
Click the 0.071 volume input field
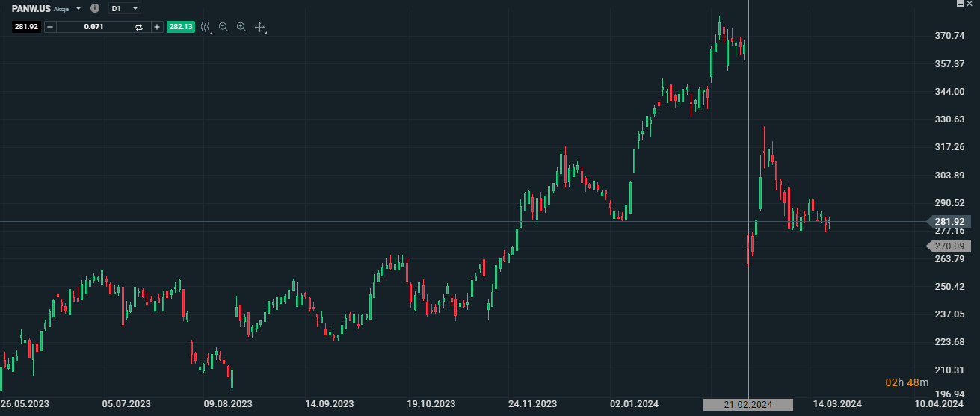(x=93, y=27)
